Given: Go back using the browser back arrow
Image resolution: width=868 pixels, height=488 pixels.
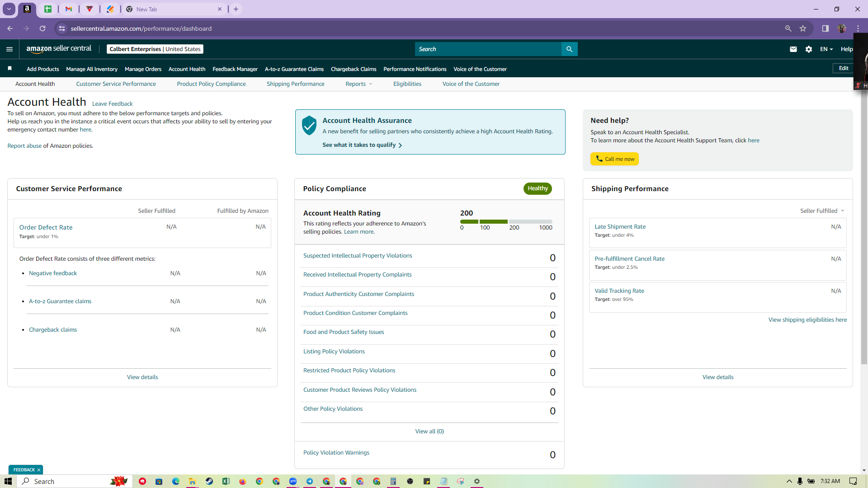Looking at the screenshot, I should (10, 28).
